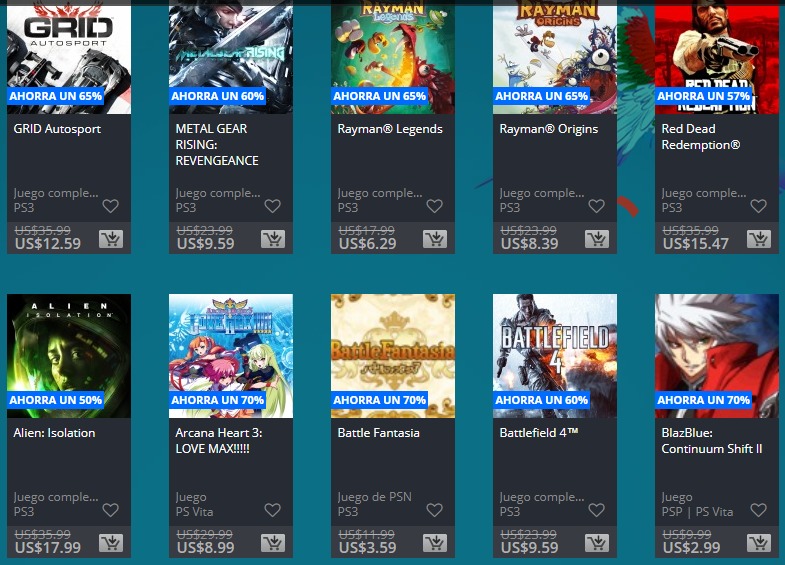The width and height of the screenshot is (785, 565).
Task: Open the Alien: Isolation title link
Action: point(54,433)
